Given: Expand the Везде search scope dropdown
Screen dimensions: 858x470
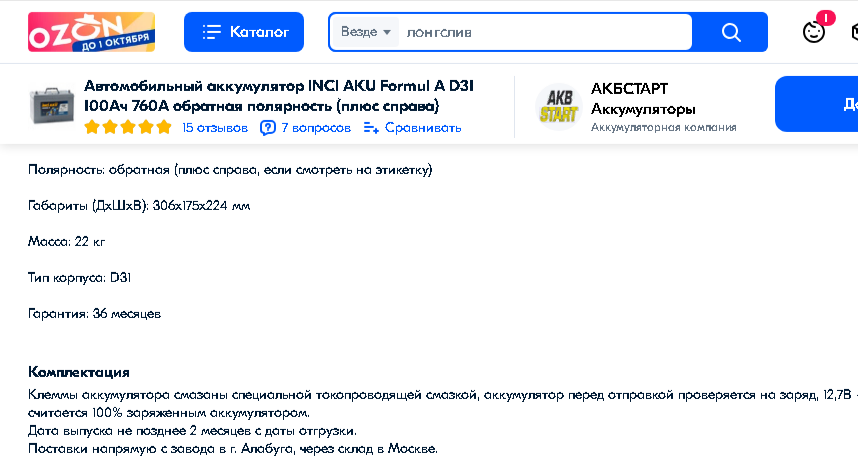Looking at the screenshot, I should pyautogui.click(x=366, y=32).
